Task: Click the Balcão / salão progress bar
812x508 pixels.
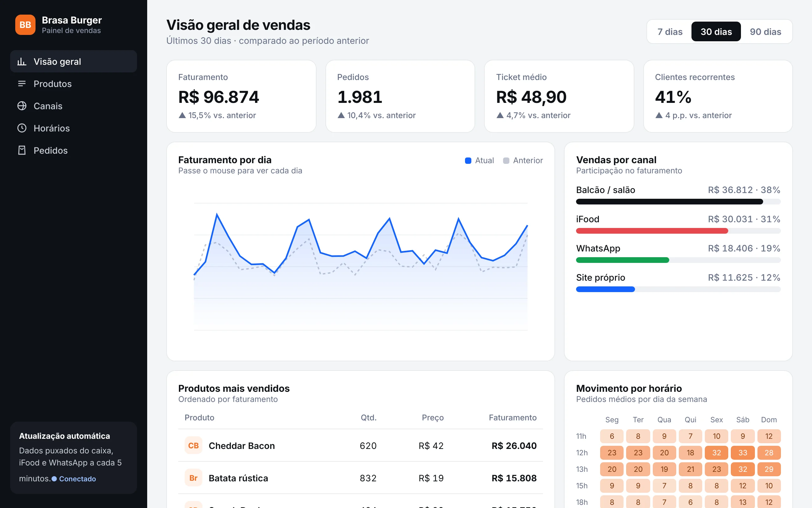Action: [678, 202]
